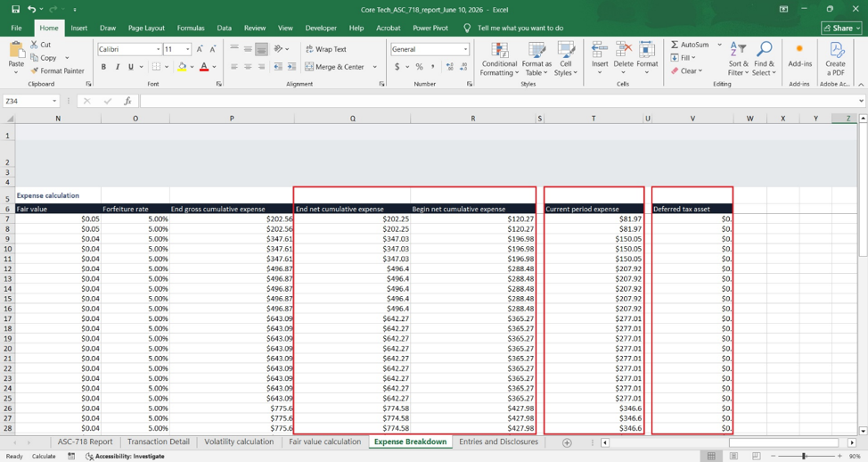Expand the Name Box dropdown arrow
The width and height of the screenshot is (868, 462).
[54, 101]
